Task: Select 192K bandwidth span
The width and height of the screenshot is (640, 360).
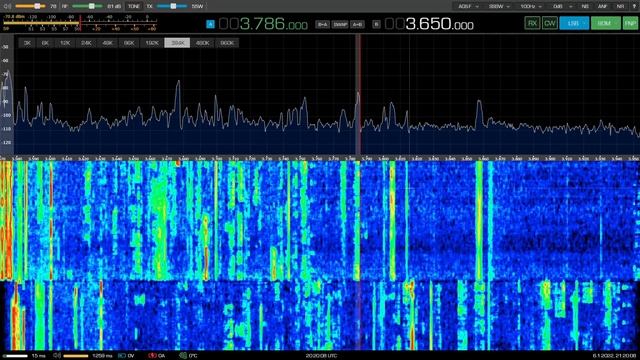Action: (x=152, y=43)
